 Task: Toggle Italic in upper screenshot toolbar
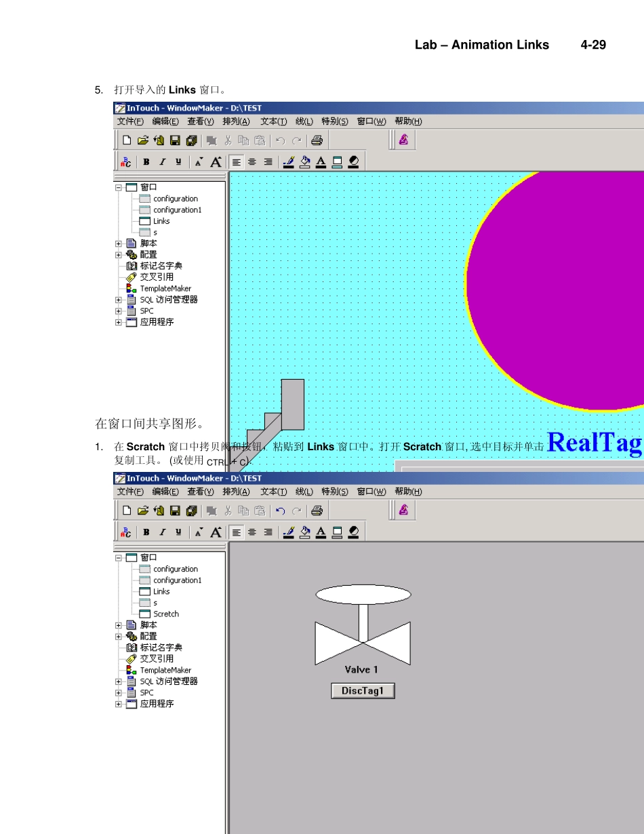[162, 161]
